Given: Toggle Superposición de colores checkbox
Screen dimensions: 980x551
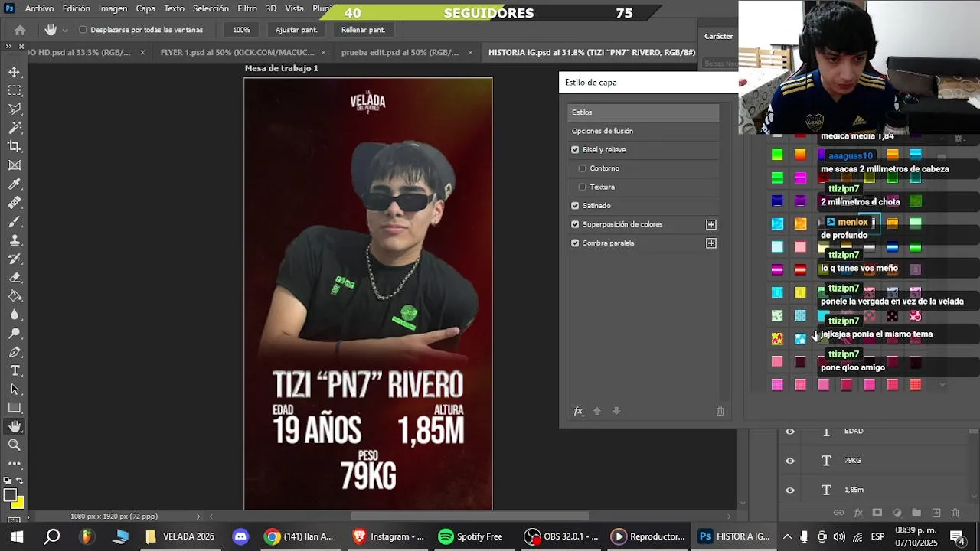Looking at the screenshot, I should pyautogui.click(x=575, y=224).
